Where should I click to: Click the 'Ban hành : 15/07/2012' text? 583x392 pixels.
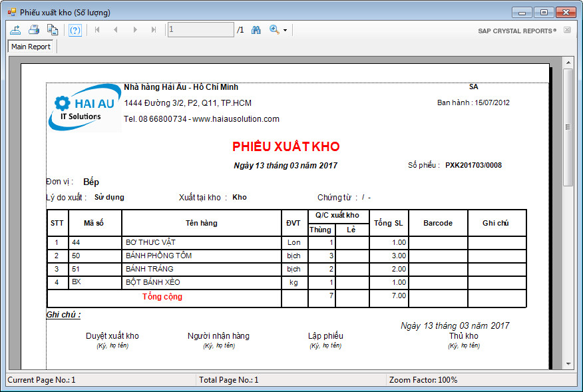click(x=473, y=102)
